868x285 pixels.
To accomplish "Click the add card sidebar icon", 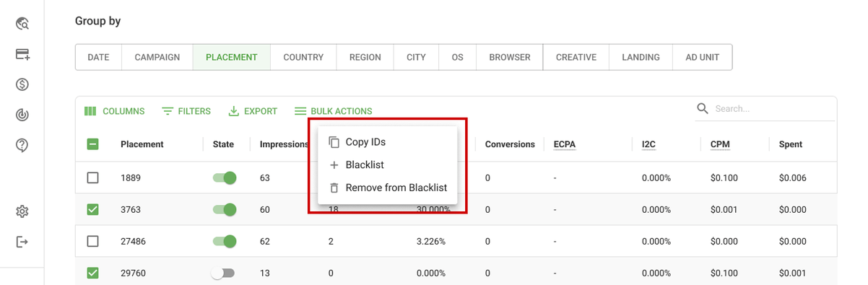I will [x=22, y=54].
